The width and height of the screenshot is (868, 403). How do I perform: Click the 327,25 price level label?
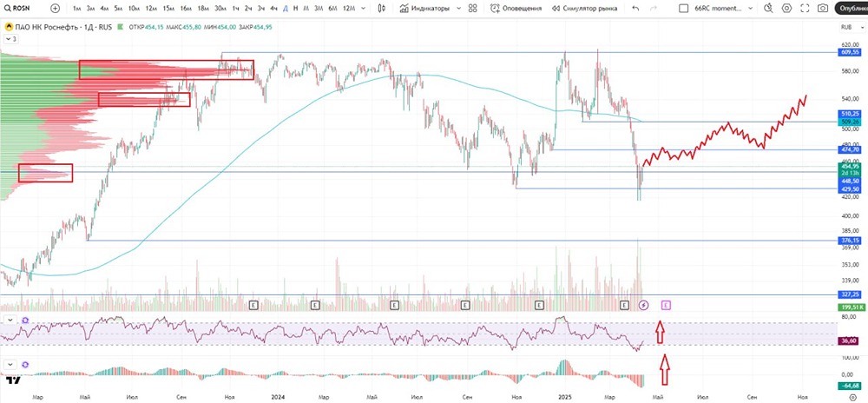(x=852, y=295)
